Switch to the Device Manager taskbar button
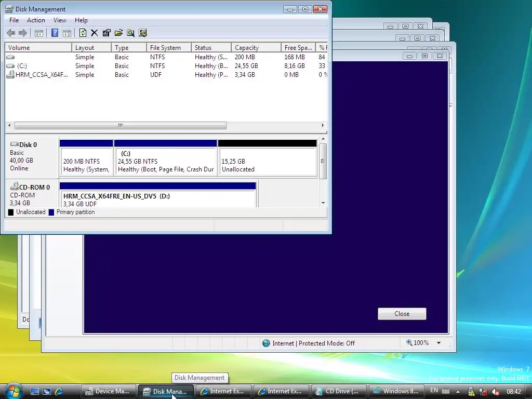 tap(108, 391)
